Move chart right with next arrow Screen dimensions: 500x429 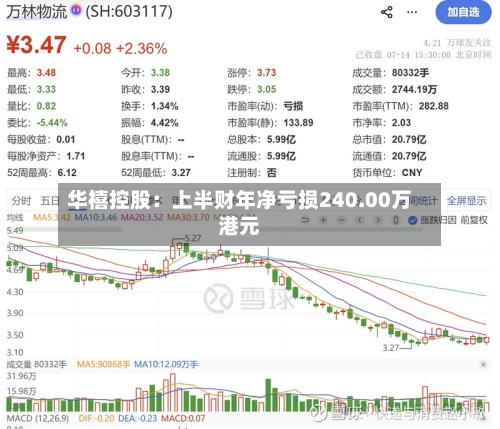[x=378, y=220]
